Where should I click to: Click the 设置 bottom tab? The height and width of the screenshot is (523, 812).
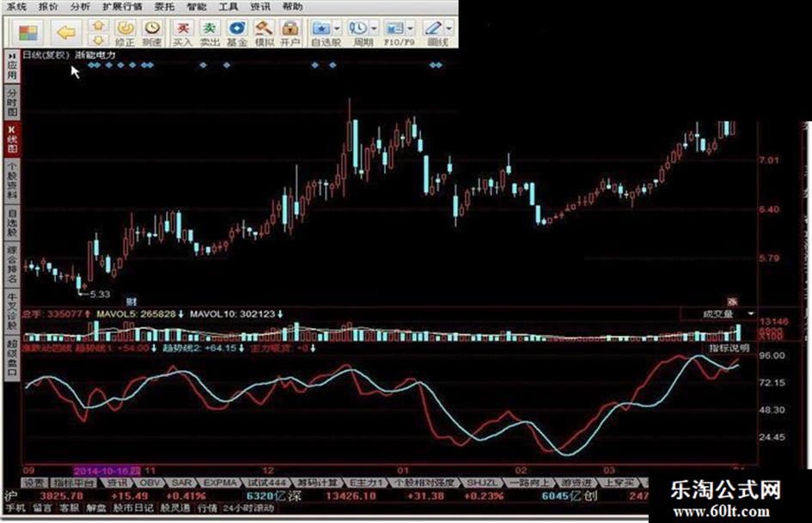34,483
